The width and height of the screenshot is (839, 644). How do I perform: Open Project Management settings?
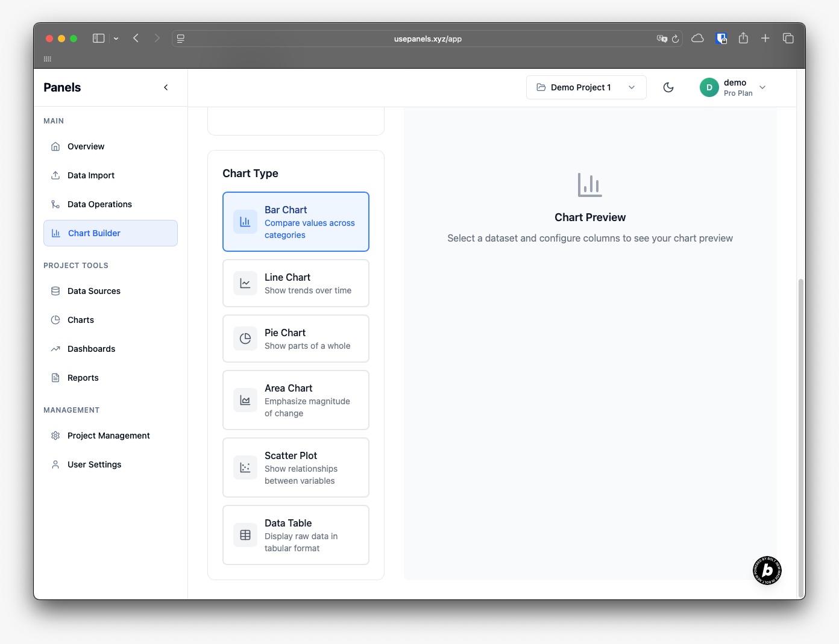(111, 436)
